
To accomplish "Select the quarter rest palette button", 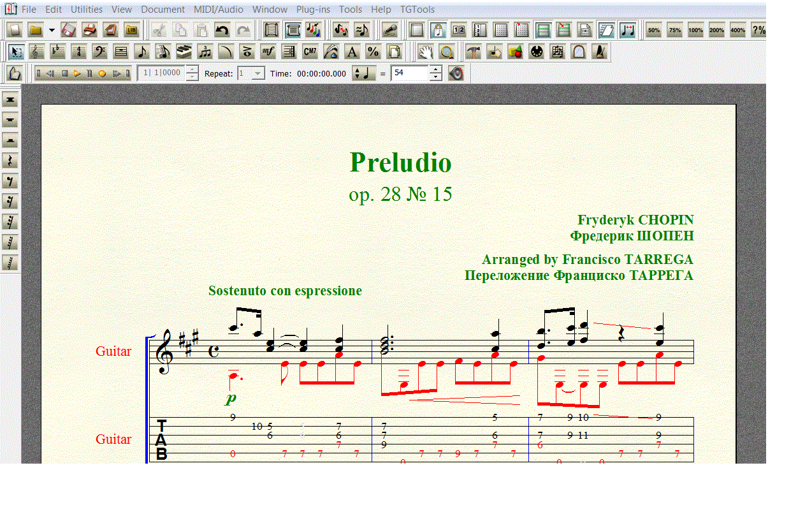I will [10, 161].
